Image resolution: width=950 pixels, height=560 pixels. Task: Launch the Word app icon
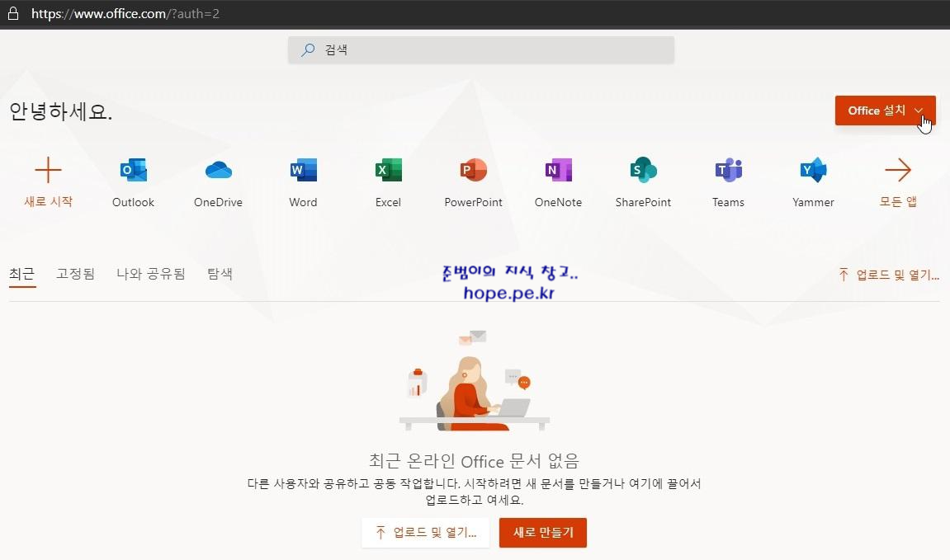tap(303, 170)
